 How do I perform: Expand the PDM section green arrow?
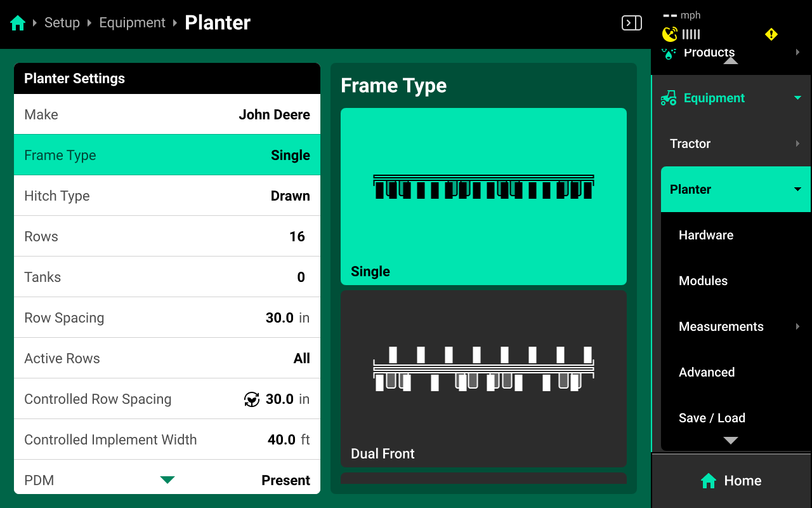[167, 480]
